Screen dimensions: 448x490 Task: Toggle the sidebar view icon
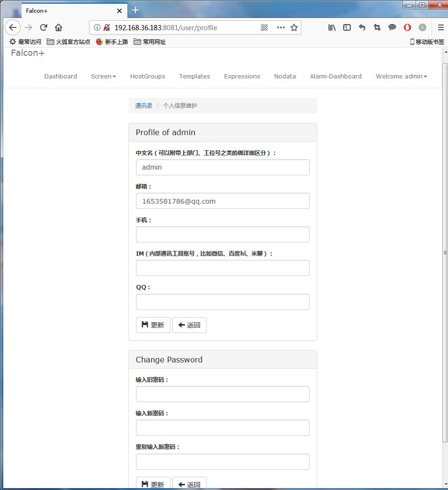(347, 27)
